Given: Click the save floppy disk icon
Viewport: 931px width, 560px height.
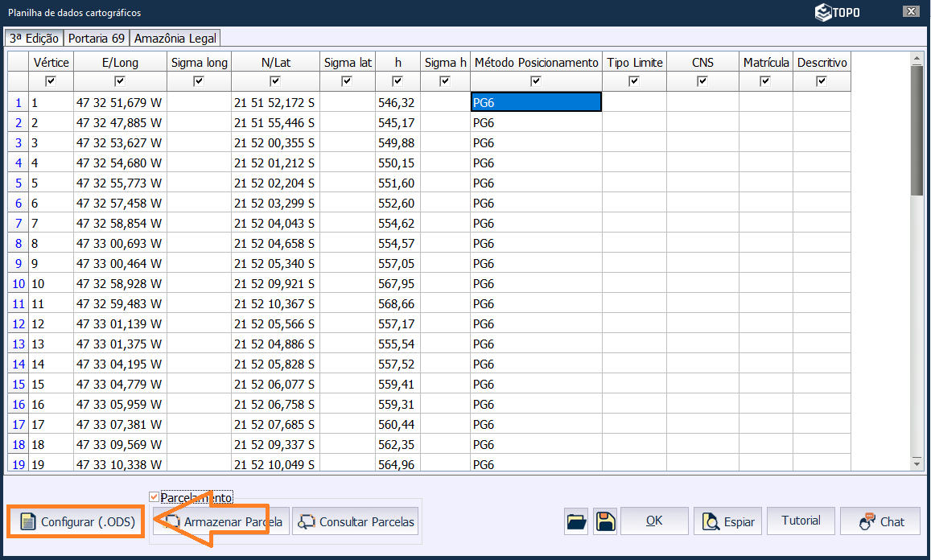Looking at the screenshot, I should pyautogui.click(x=605, y=521).
